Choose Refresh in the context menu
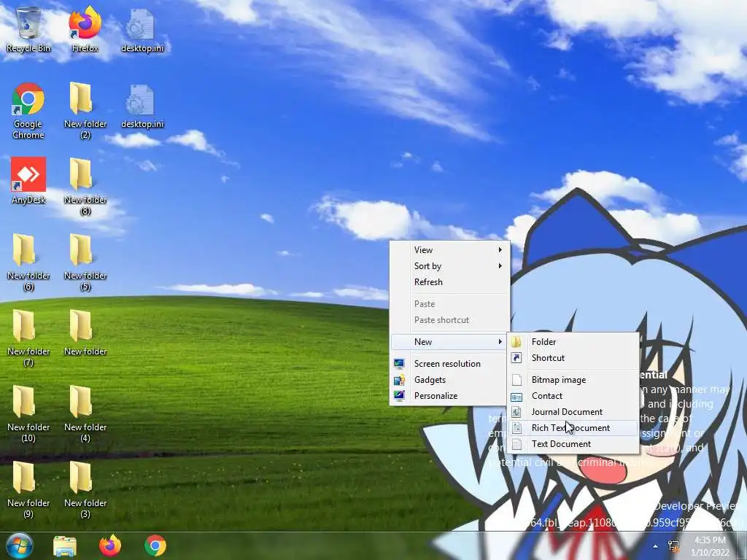 tap(449, 282)
